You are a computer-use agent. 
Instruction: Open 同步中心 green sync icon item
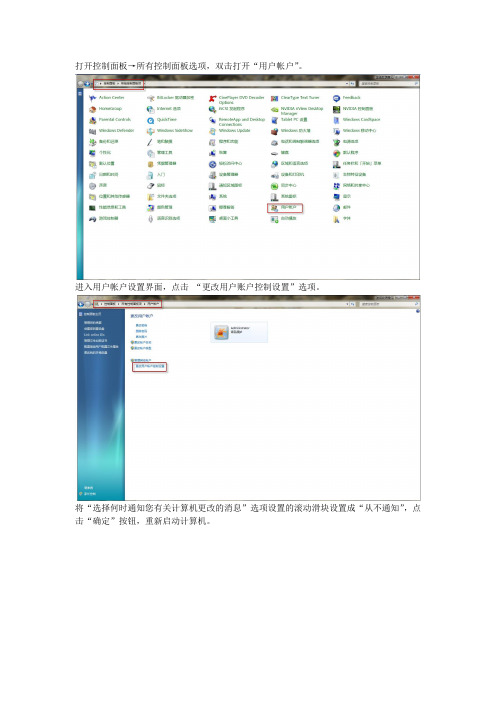pos(284,185)
